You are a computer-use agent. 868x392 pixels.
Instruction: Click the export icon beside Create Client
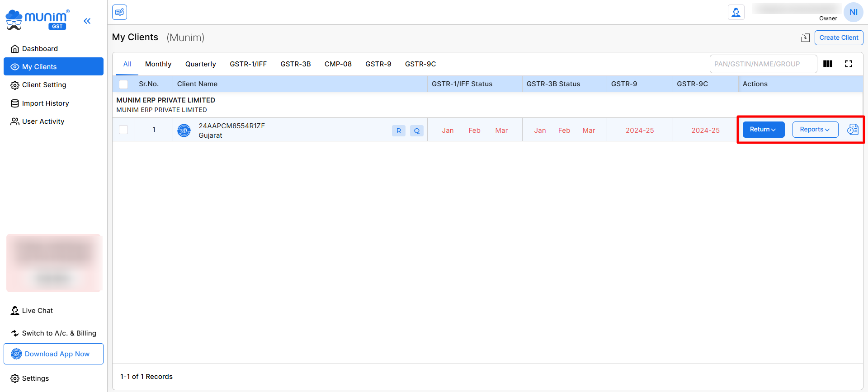(x=805, y=38)
